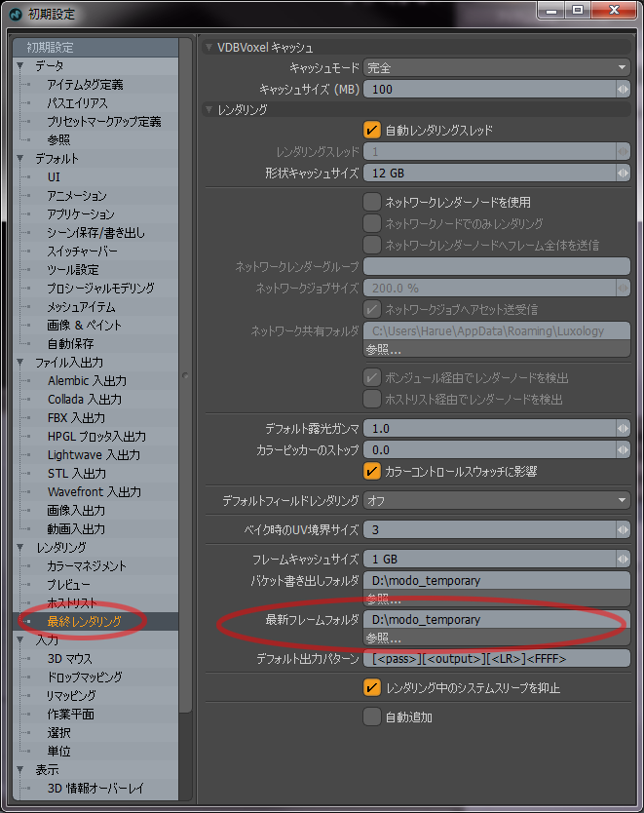The width and height of the screenshot is (644, 813).
Task: Click the デフォルト出力パターン field
Action: [x=496, y=658]
